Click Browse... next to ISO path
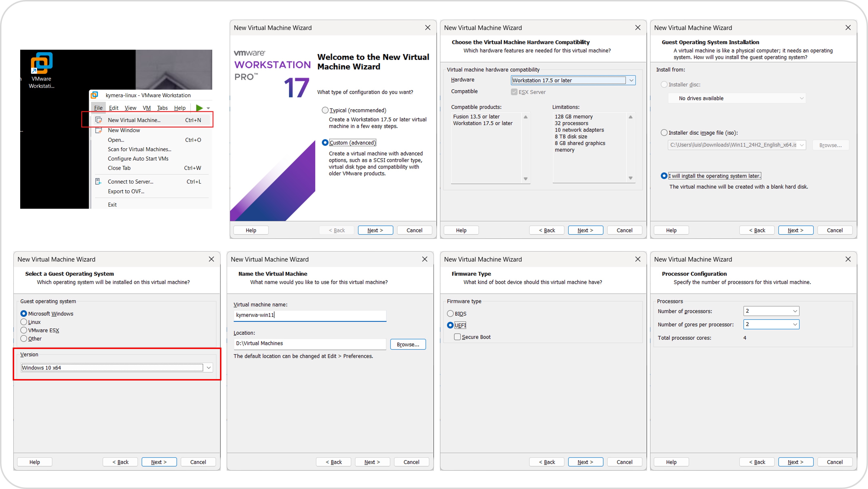Viewport: 868px width, 489px height. pos(830,145)
